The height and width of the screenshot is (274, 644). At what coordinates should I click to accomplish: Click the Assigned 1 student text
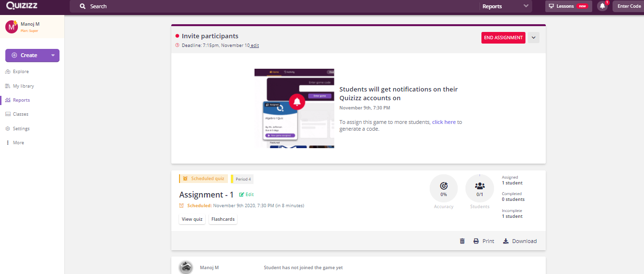pos(512,181)
